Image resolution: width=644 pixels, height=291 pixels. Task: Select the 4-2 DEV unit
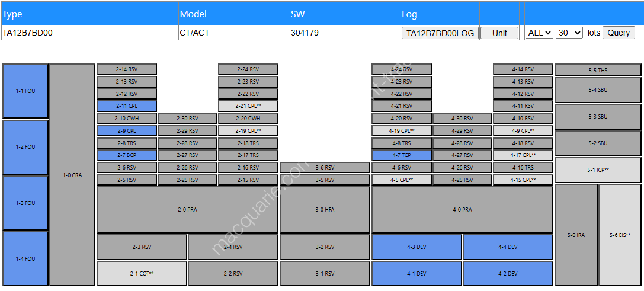pos(508,274)
